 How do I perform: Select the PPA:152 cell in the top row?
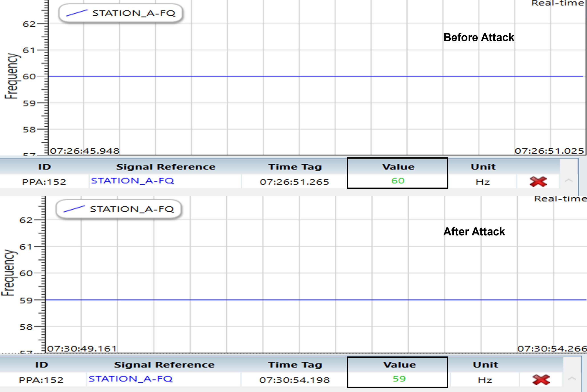tap(44, 182)
